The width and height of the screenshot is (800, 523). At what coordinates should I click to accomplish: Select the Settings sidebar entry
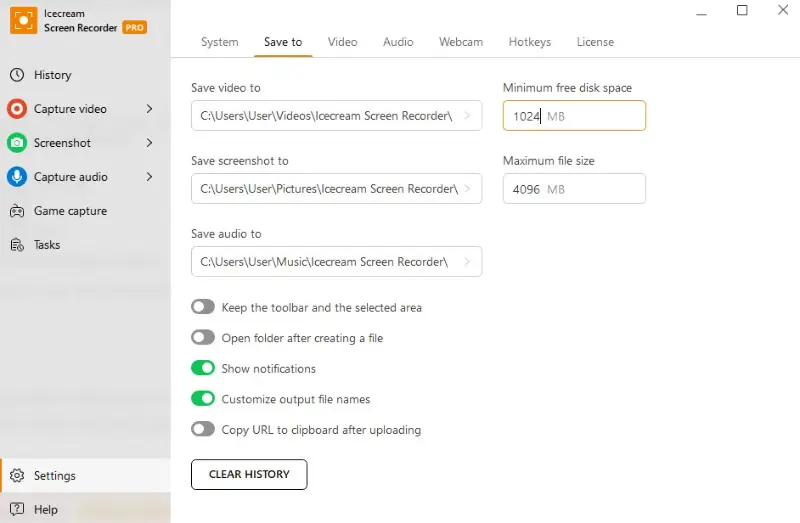85,476
